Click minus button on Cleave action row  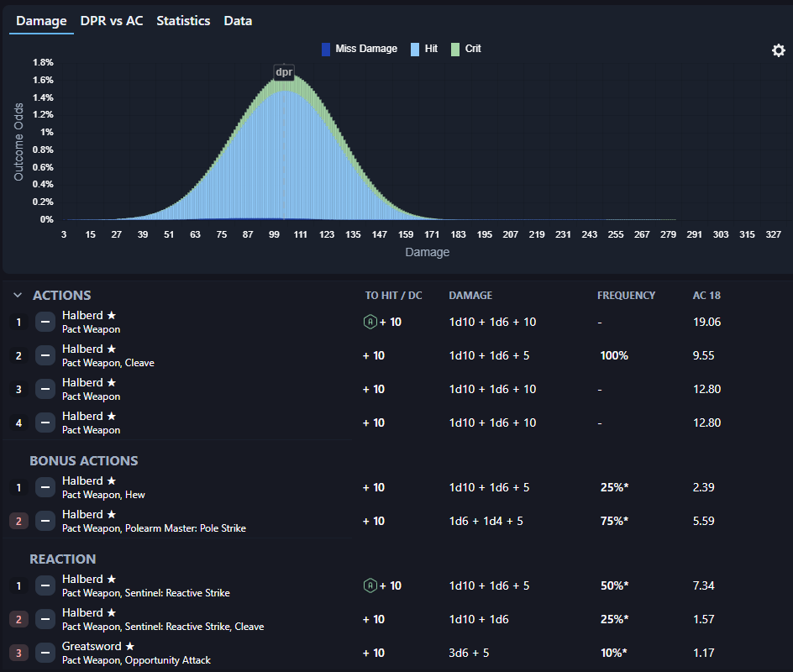[45, 355]
